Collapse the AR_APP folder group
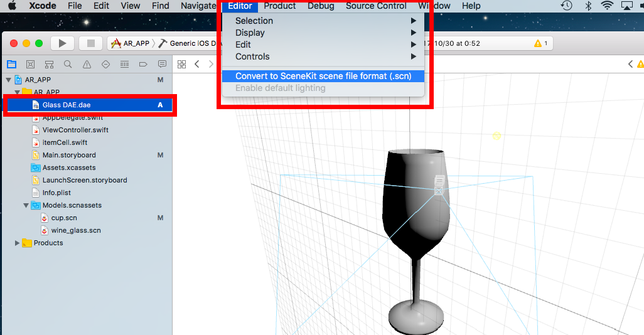This screenshot has width=644, height=335. click(x=17, y=92)
